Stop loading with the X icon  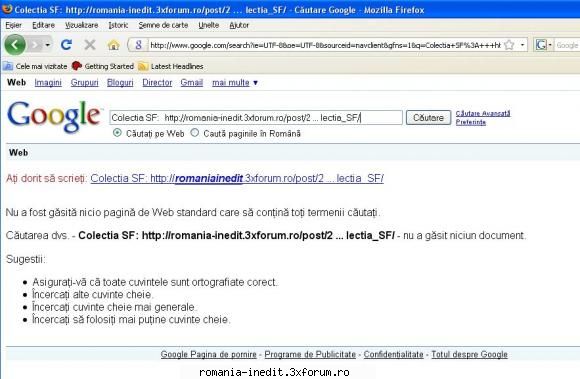(90, 45)
